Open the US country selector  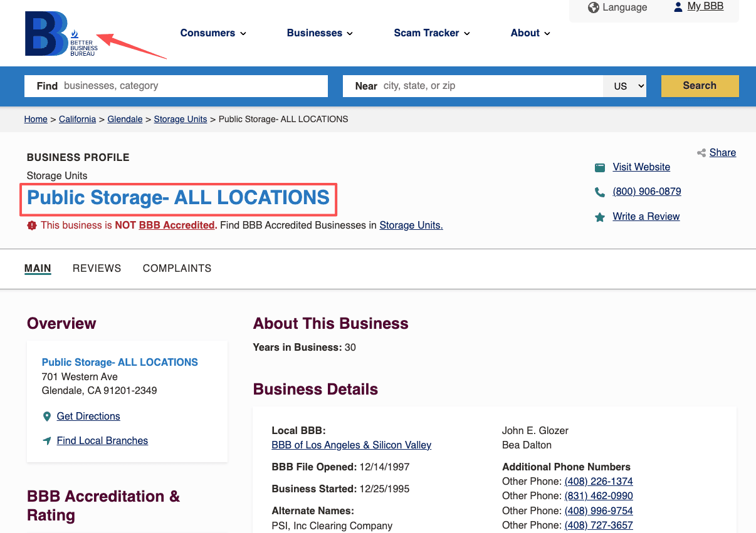(624, 86)
